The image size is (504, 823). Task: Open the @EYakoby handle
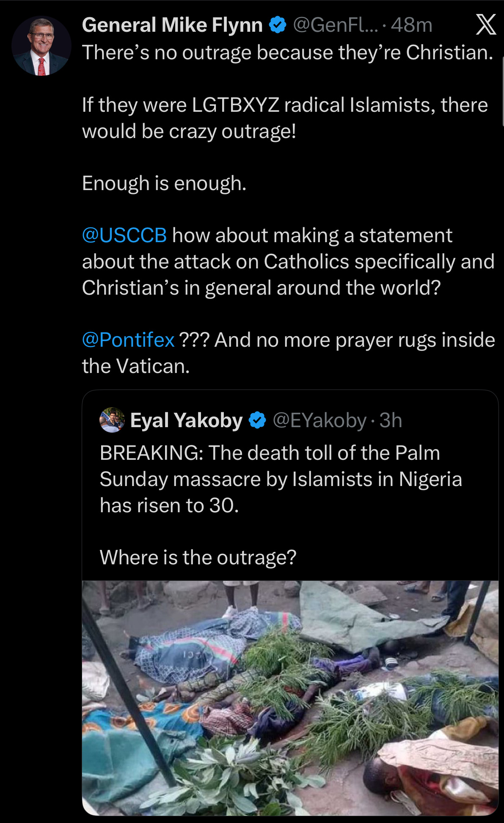click(x=319, y=420)
